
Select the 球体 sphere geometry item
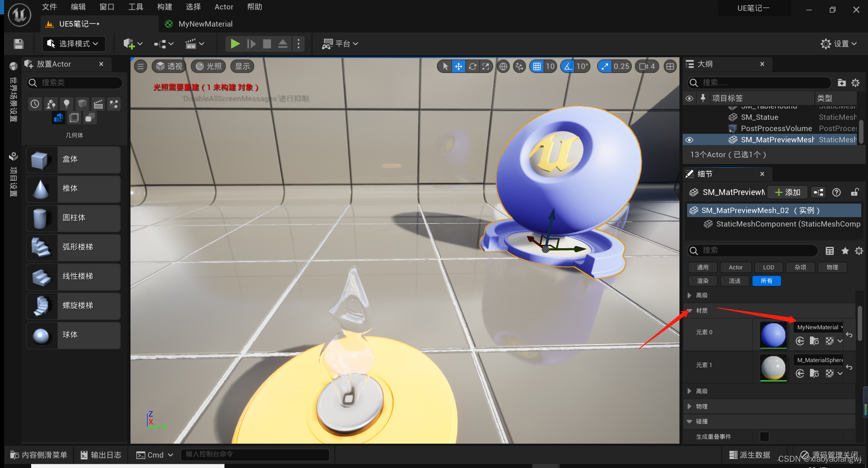[x=73, y=335]
